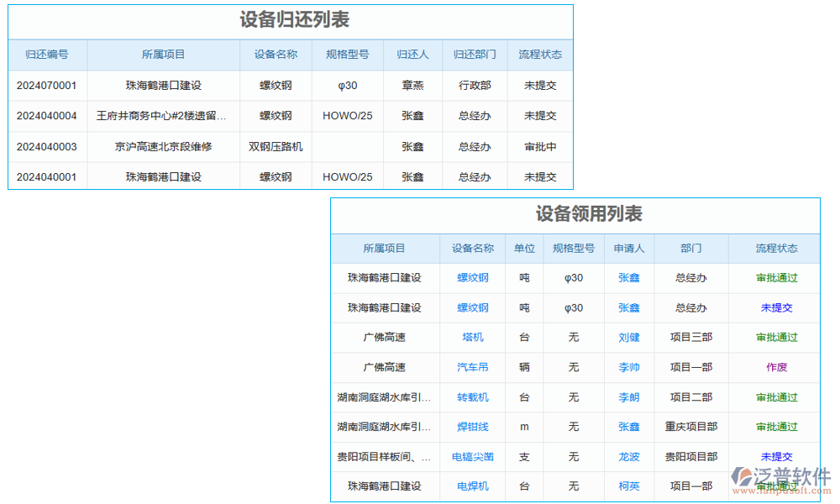Select the 电镐尖凿 equipment link
The image size is (840, 504).
472,456
